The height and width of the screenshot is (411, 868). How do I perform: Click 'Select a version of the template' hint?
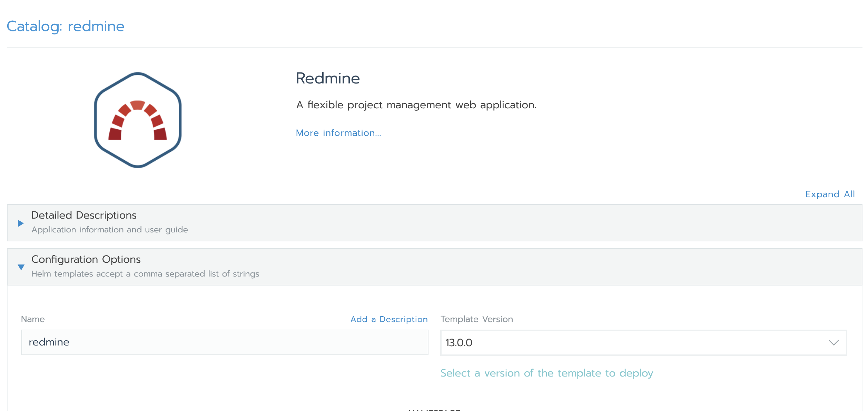(547, 373)
